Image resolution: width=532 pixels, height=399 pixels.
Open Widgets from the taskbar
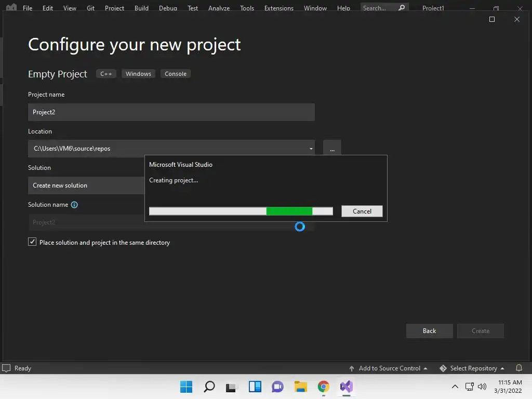(x=255, y=387)
